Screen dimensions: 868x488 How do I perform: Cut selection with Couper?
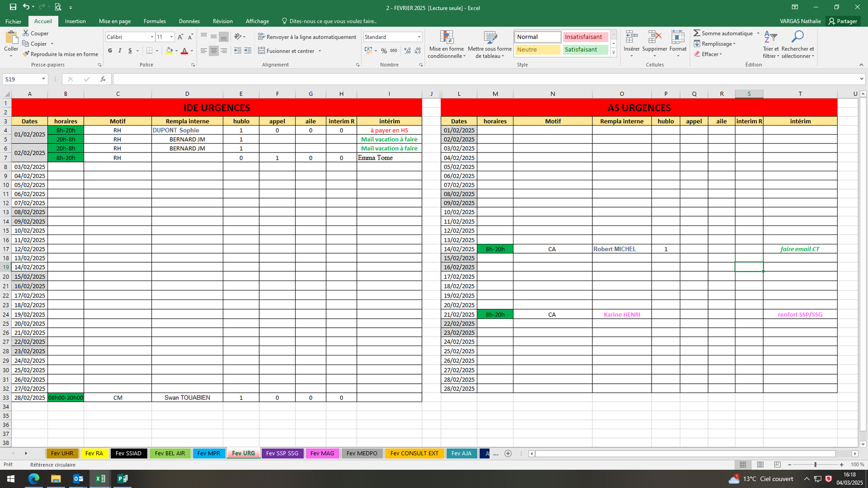[36, 33]
